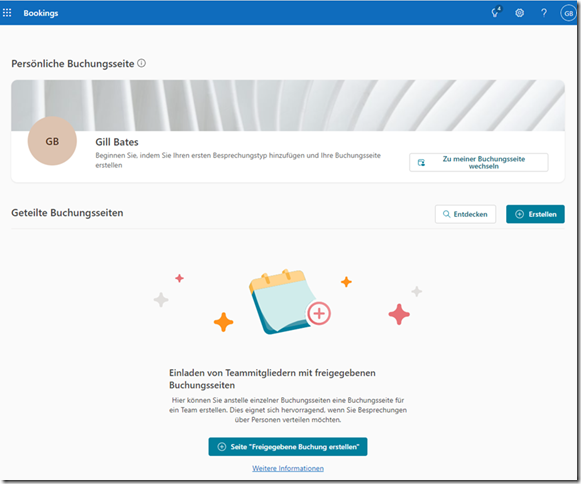Click Seite "Freigegebene Buchung erstellen" button
The height and width of the screenshot is (484, 581).
pos(288,447)
